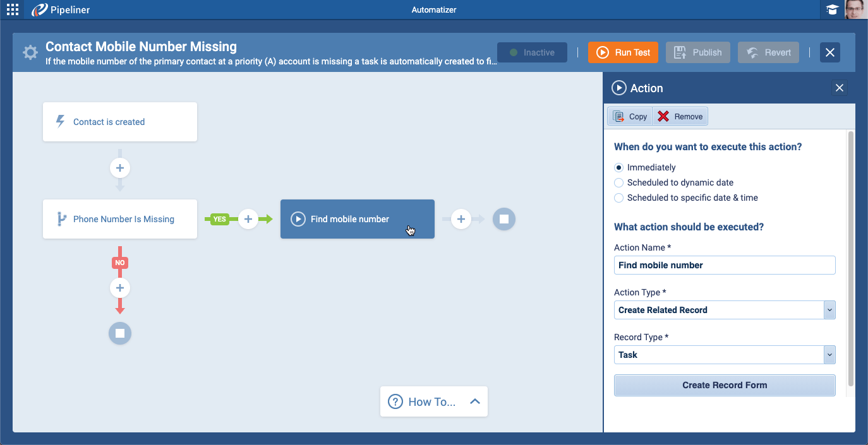Add step after Contact is created trigger
The image size is (868, 445).
click(120, 168)
